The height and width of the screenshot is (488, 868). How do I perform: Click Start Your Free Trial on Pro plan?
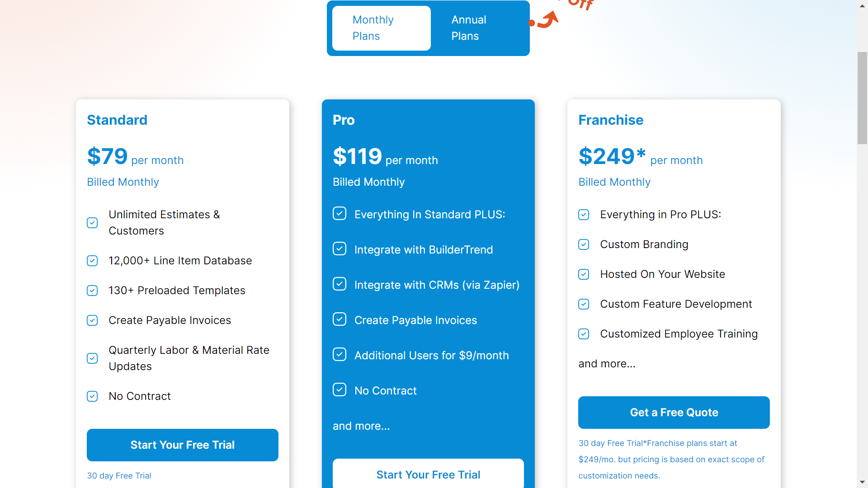428,474
